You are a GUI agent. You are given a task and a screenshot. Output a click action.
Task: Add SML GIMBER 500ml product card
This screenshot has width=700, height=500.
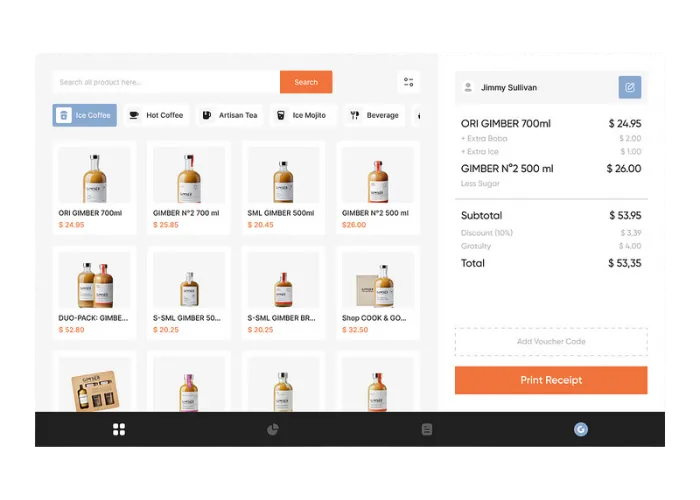283,188
